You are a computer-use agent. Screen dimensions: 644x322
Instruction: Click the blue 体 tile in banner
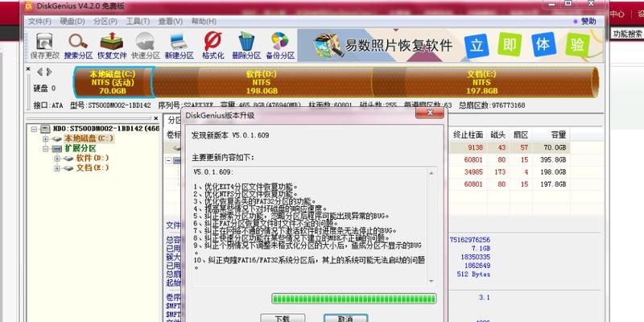[543, 44]
